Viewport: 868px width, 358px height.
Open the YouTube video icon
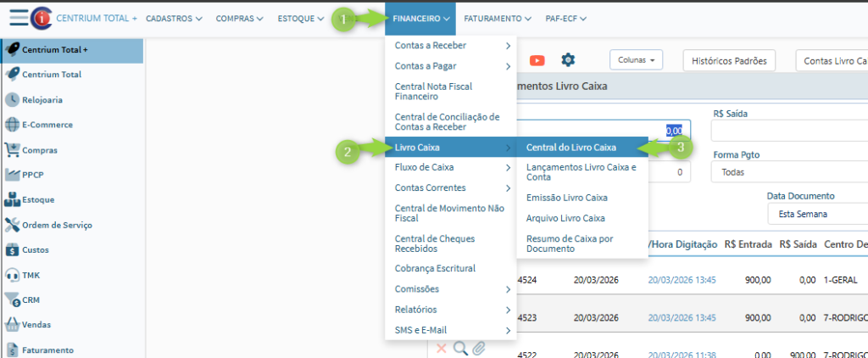(x=537, y=60)
